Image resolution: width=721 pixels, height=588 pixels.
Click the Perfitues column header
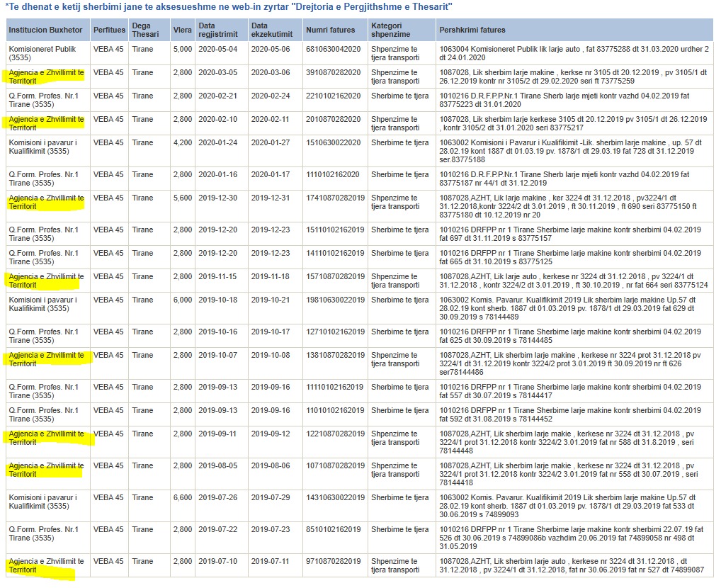click(x=109, y=30)
